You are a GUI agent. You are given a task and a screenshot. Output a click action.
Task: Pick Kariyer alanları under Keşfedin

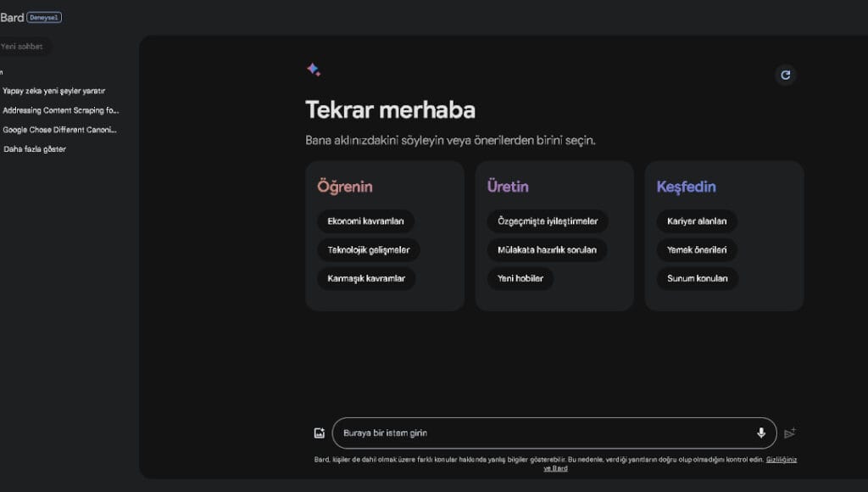(x=696, y=221)
